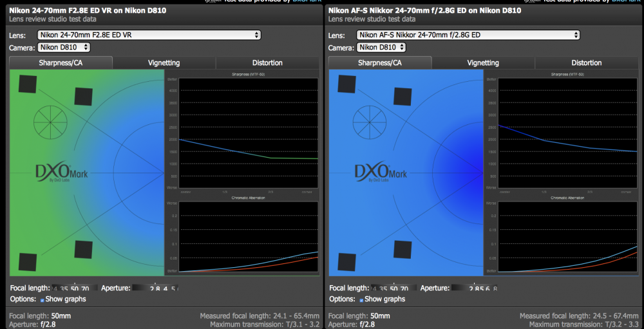Click 'Lens review studio test data' subtitle in the AF-S f/2.8G panel
This screenshot has height=329, width=644.
[x=372, y=19]
